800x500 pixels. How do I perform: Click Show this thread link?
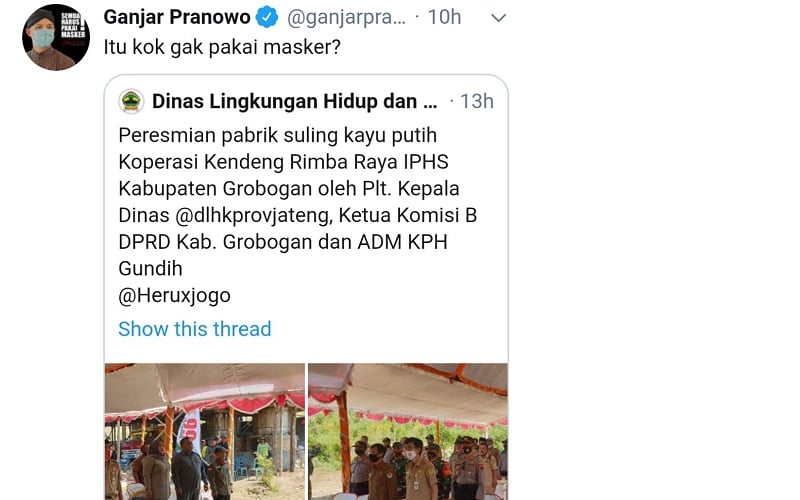[194, 329]
